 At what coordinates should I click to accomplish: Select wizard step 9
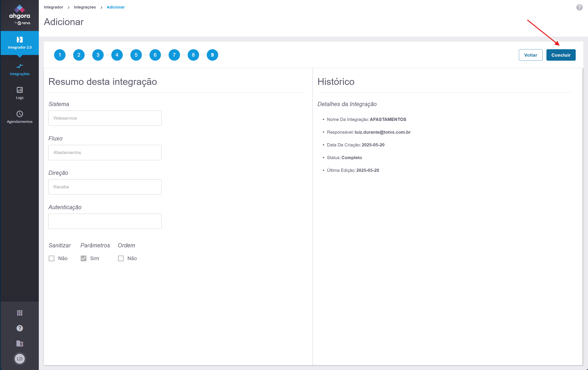(212, 55)
